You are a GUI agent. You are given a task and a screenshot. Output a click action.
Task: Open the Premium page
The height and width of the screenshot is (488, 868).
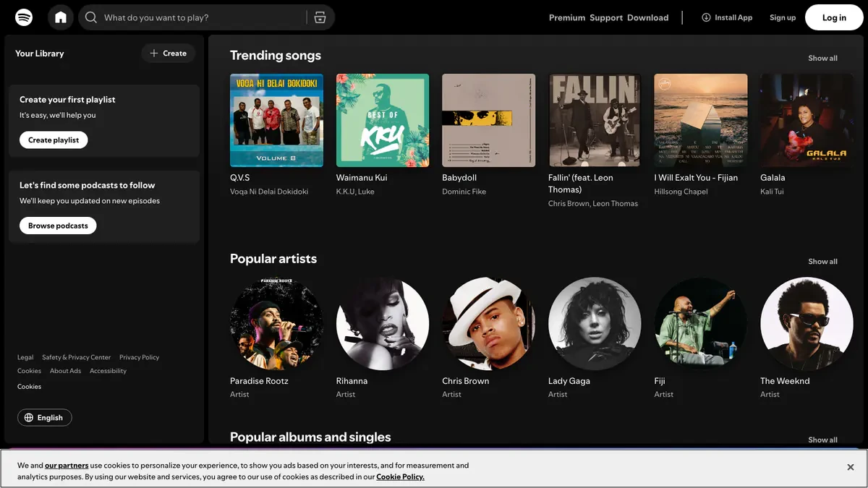click(567, 17)
